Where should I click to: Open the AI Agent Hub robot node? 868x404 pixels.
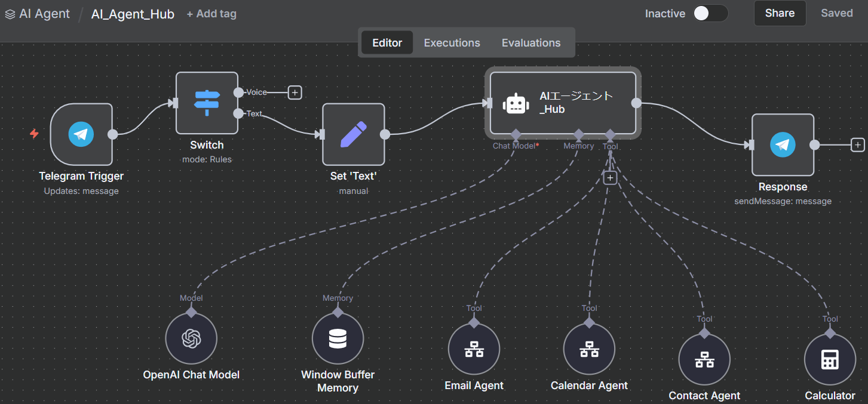[x=563, y=103]
